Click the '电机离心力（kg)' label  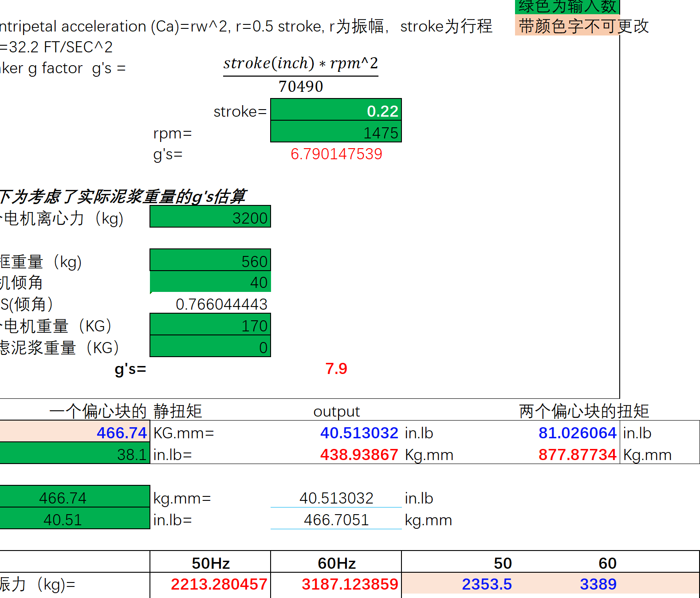[x=62, y=218]
